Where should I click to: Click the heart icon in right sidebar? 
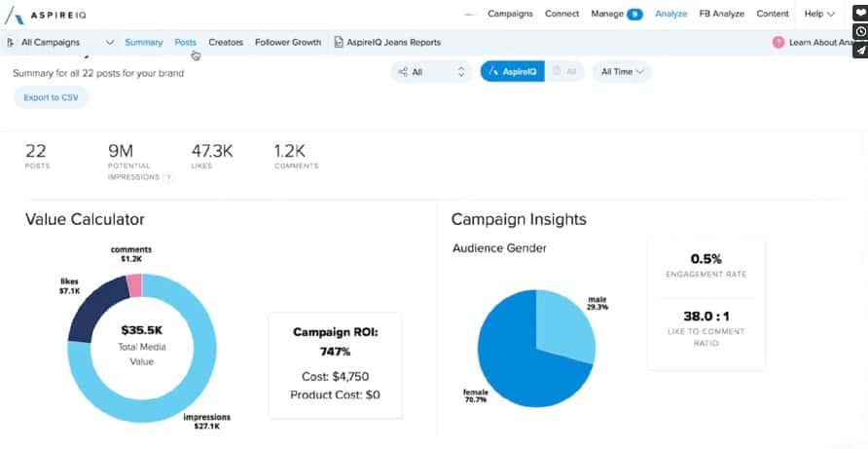(860, 14)
